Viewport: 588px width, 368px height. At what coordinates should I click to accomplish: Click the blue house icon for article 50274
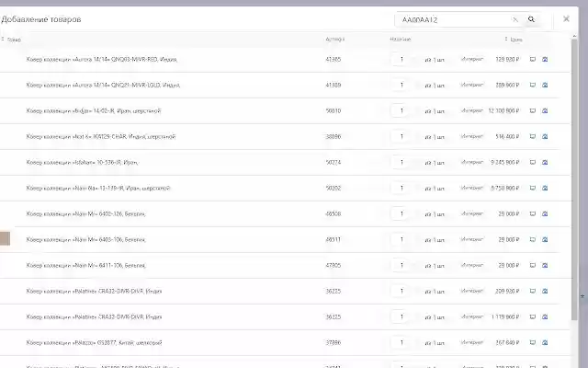[x=545, y=162]
